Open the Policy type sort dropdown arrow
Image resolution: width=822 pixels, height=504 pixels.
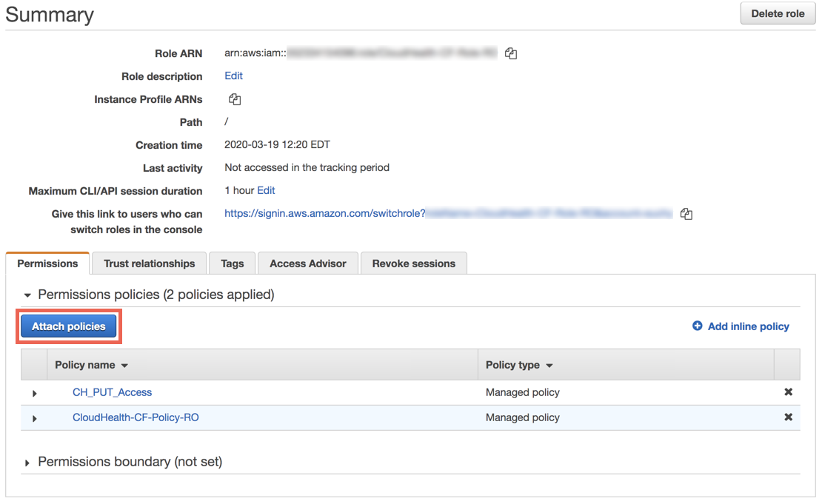(x=551, y=365)
